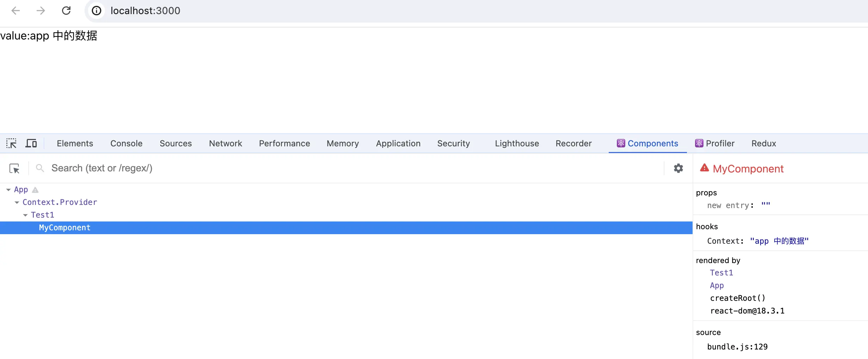The width and height of the screenshot is (868, 359).
Task: Click the Context hook value
Action: coord(779,241)
